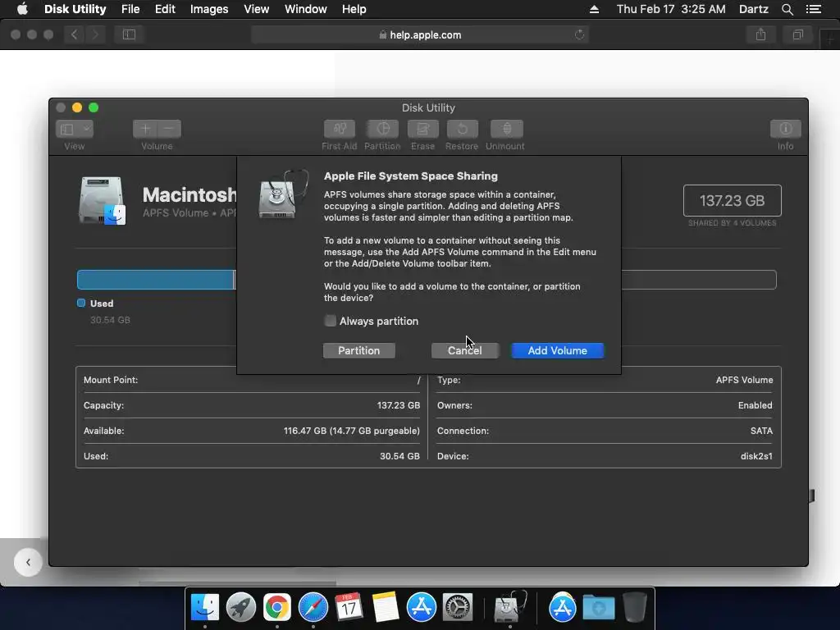Viewport: 840px width, 630px height.
Task: Open the Edit menu
Action: (165, 9)
